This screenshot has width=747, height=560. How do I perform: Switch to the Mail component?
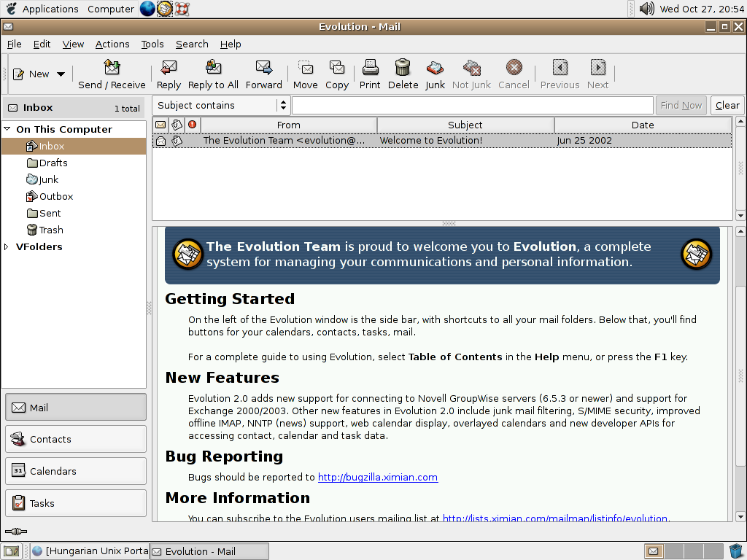76,408
